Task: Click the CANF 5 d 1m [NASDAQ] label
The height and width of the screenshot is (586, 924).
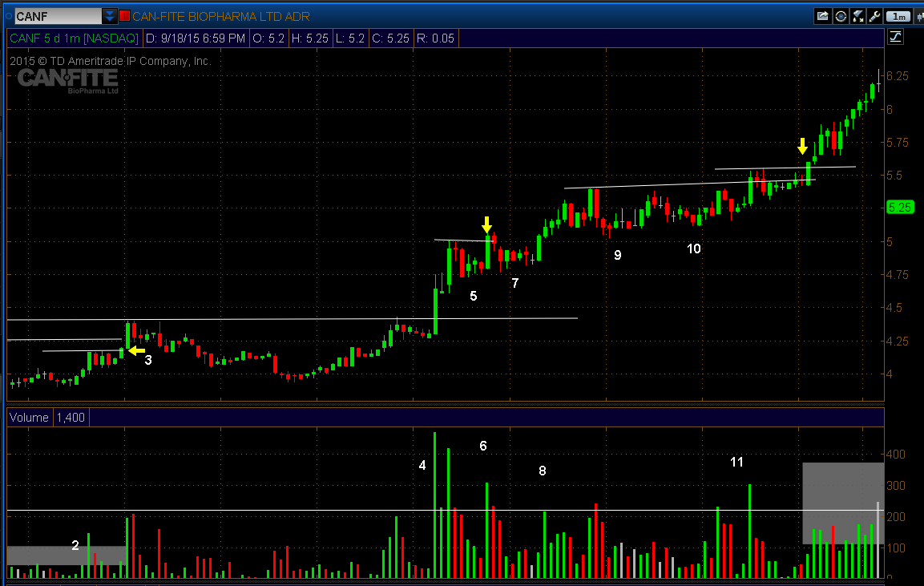Action: coord(74,38)
